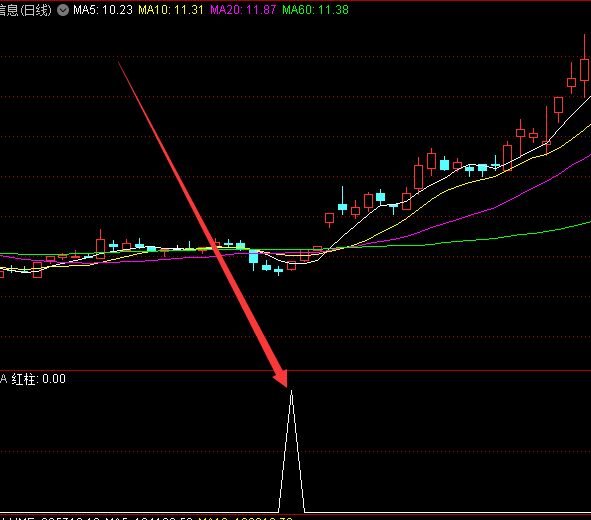Select the yellow MA10: 11.31 label
Screen dimensions: 591x520
coord(171,10)
